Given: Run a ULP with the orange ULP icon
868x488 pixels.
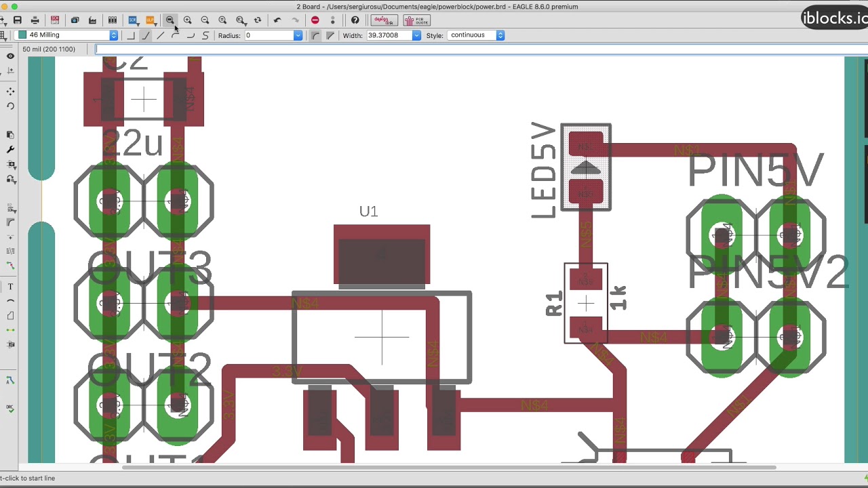Looking at the screenshot, I should (151, 20).
